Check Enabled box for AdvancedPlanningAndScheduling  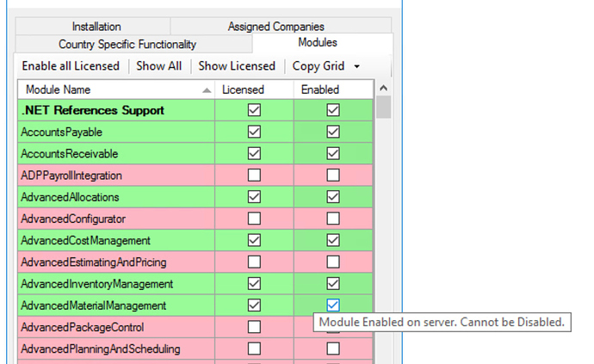(x=333, y=349)
